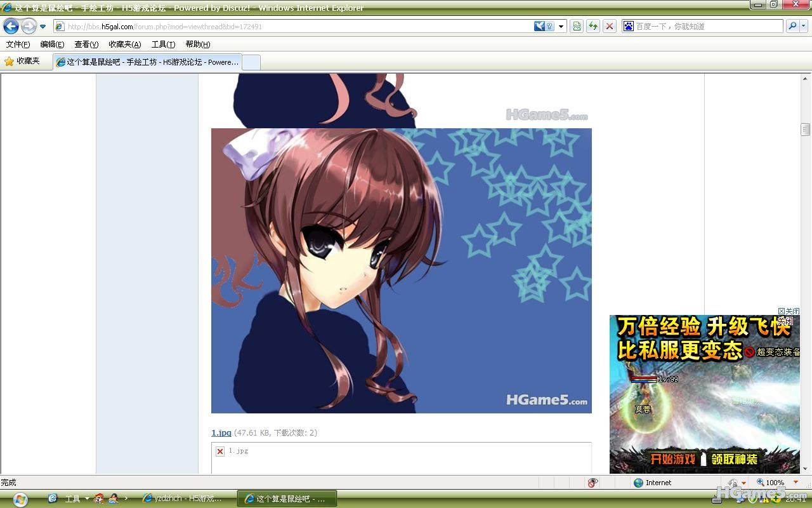
Task: Select the 这个算是鼠绘吧 taskbar button
Action: point(287,499)
